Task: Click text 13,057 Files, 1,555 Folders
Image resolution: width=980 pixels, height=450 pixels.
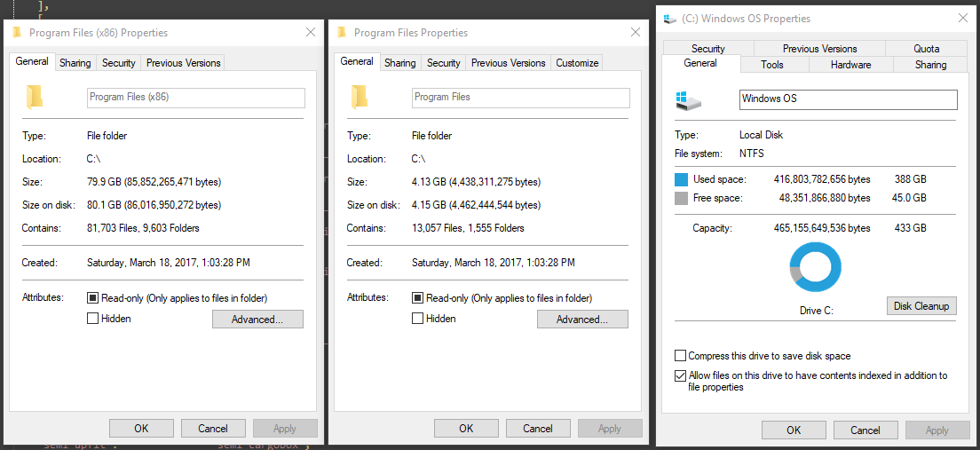Action: [x=468, y=228]
